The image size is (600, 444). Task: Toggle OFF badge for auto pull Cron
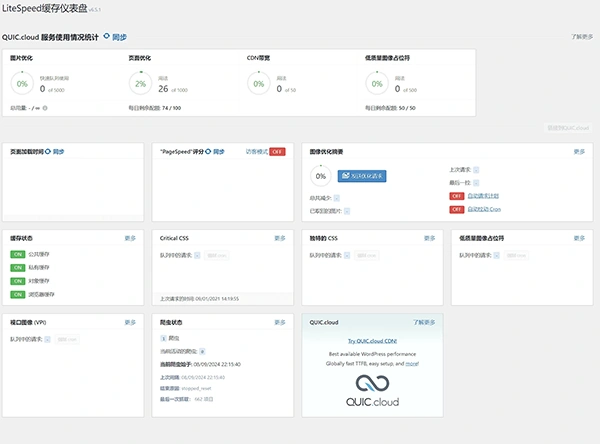pos(457,209)
